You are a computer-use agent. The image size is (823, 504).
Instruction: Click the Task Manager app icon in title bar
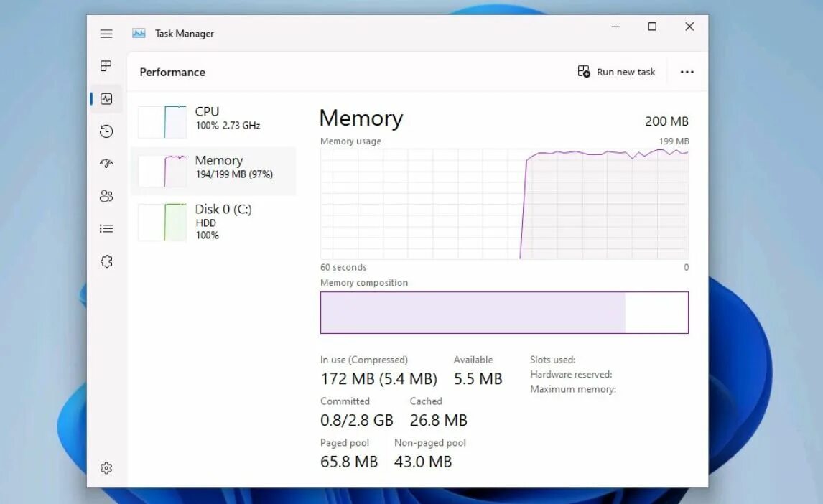[x=139, y=34]
